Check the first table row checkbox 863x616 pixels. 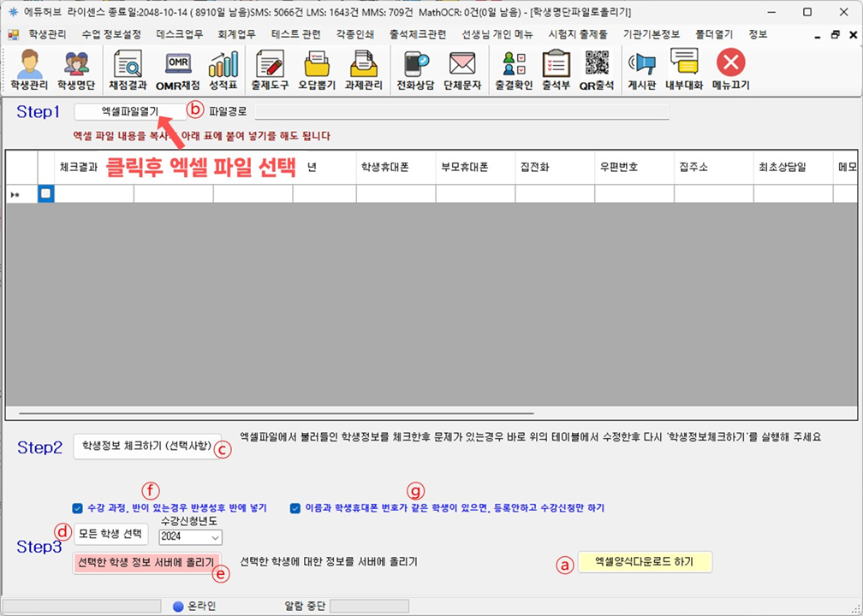[46, 194]
